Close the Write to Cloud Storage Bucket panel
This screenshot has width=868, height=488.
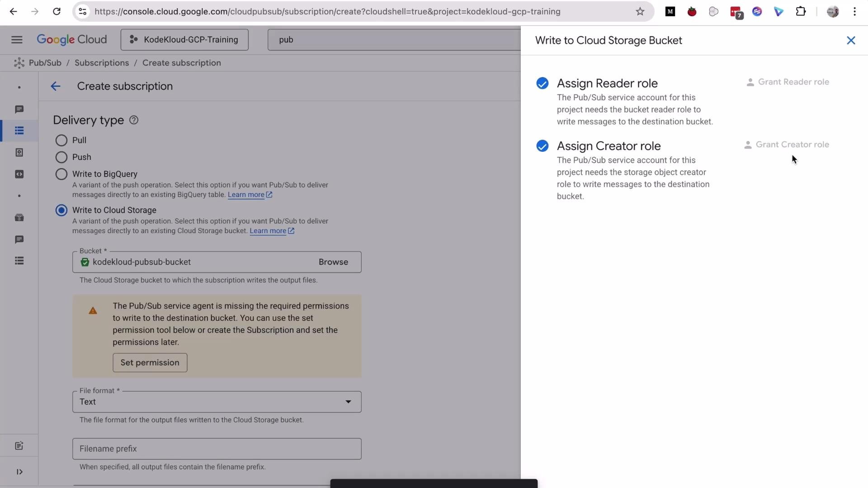851,41
